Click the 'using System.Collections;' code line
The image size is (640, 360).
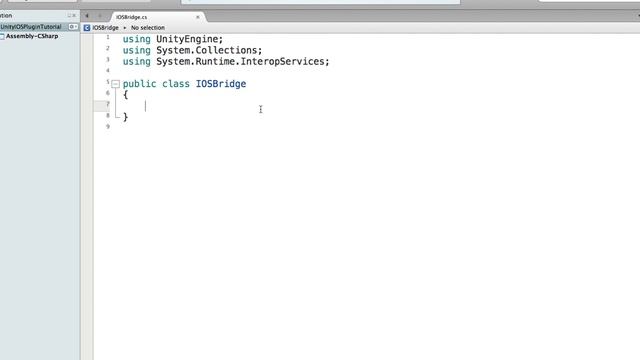pyautogui.click(x=192, y=50)
